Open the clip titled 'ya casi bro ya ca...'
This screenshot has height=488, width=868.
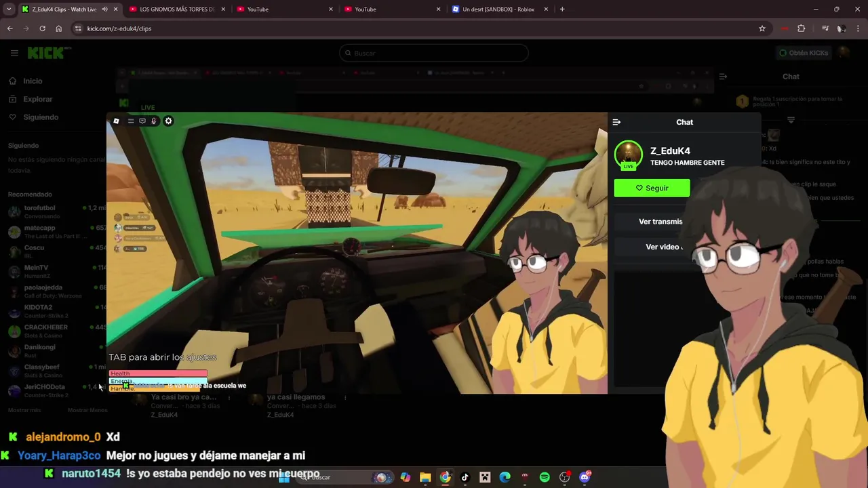184,397
